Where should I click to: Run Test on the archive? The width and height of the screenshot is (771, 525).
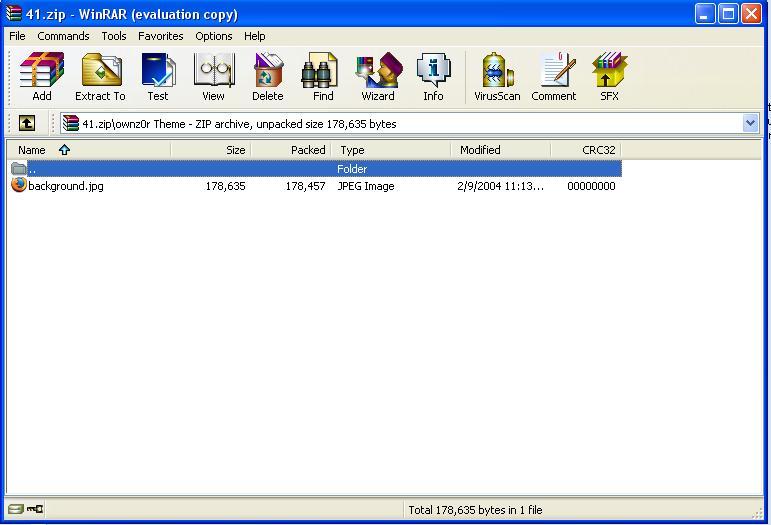coord(158,77)
